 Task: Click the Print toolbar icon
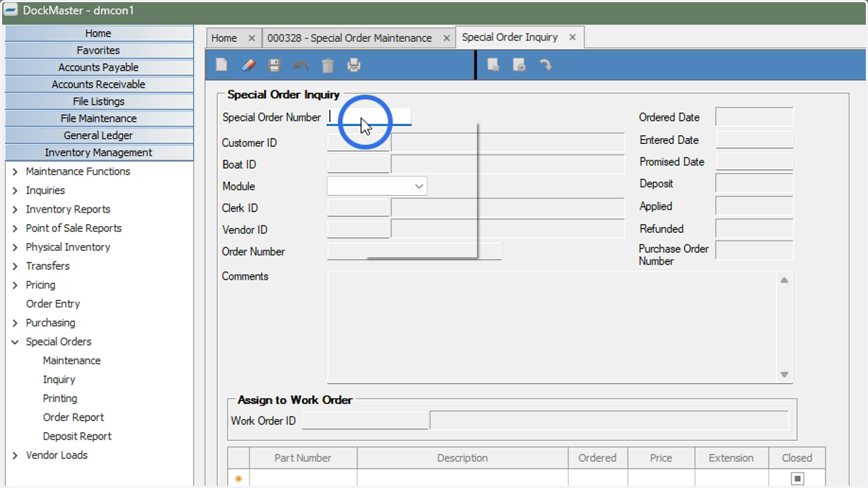pyautogui.click(x=354, y=66)
